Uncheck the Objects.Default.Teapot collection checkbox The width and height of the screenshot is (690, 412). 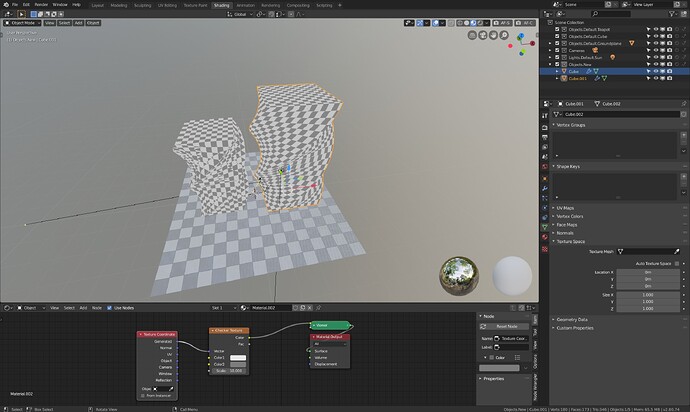pos(557,29)
